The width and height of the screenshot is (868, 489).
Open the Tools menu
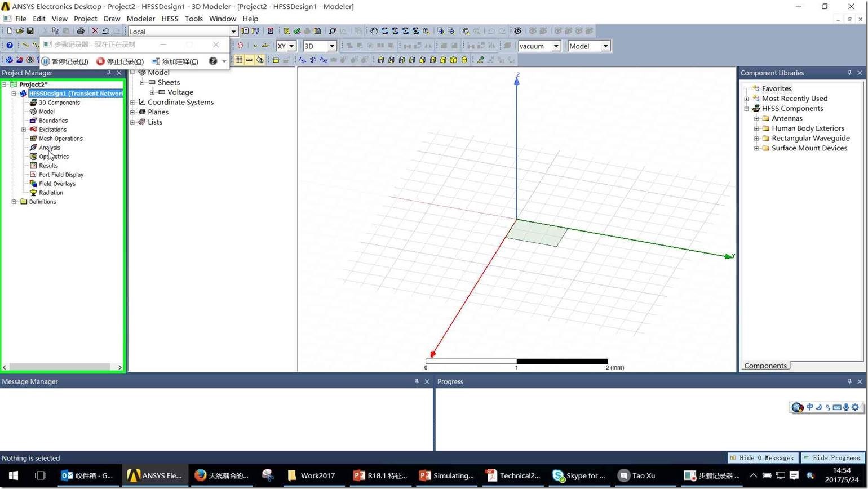(193, 19)
